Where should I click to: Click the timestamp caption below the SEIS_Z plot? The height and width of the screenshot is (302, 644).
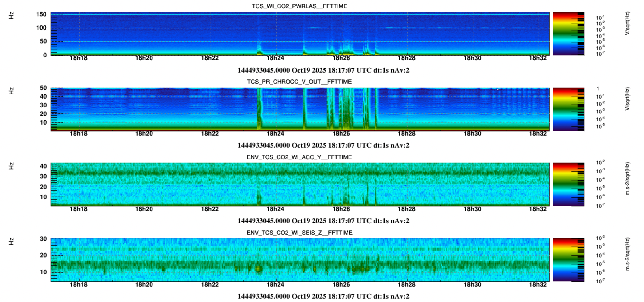(x=323, y=296)
